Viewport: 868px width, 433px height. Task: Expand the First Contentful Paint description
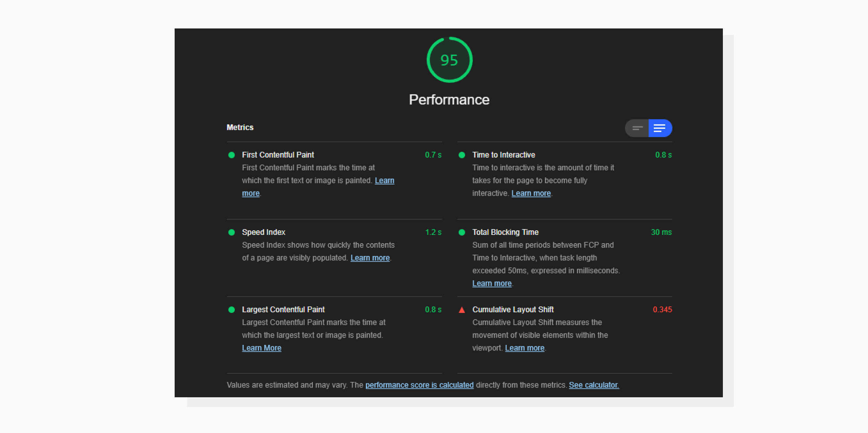click(278, 155)
